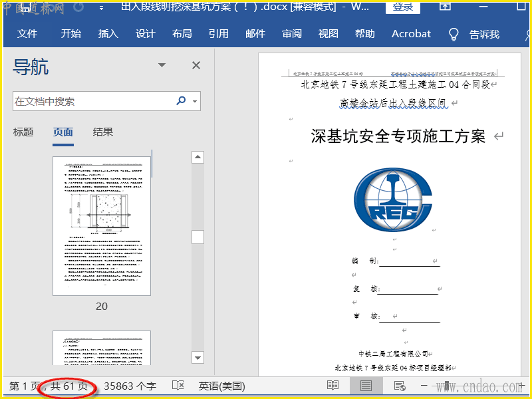Screen dimensions: 532x399
Task: Open the ribbon display options icon
Action: (445, 6)
